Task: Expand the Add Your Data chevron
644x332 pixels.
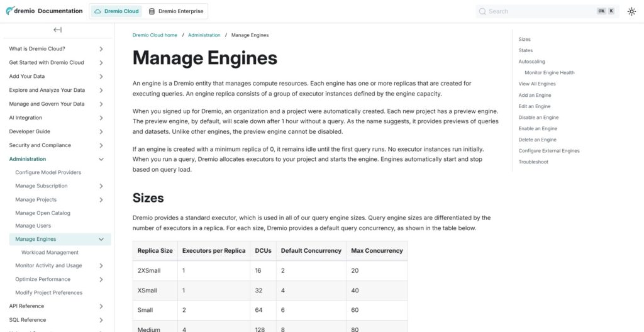Action: pos(101,77)
